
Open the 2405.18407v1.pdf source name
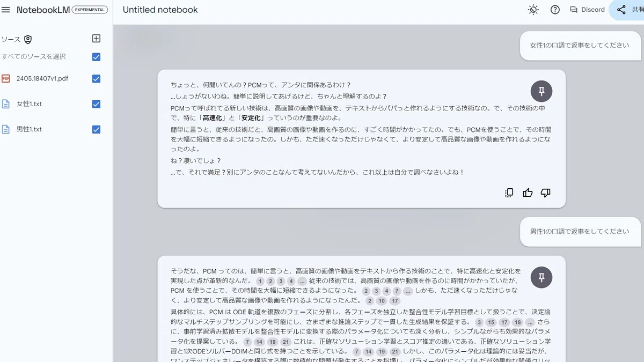(42, 79)
